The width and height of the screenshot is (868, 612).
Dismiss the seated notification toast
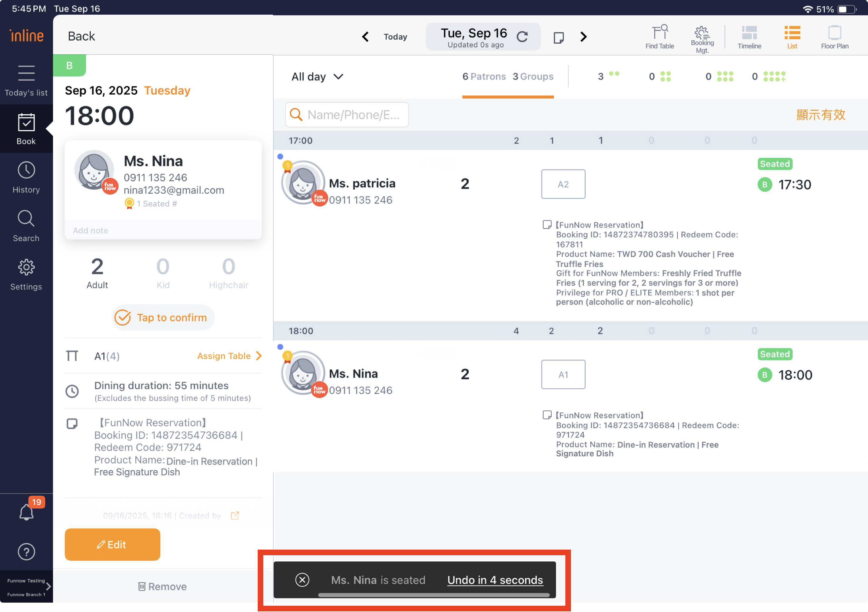click(302, 580)
